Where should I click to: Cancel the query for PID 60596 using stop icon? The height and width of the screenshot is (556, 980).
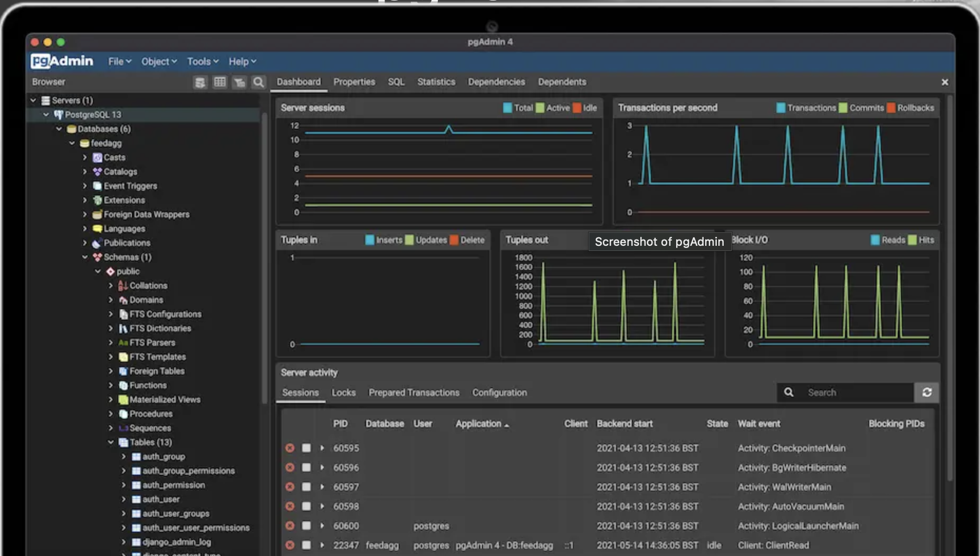point(306,467)
